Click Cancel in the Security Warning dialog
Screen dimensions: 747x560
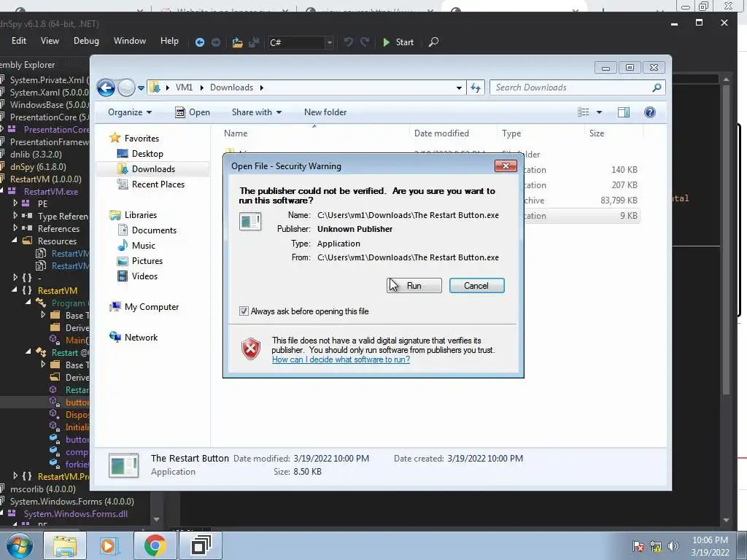pyautogui.click(x=476, y=286)
